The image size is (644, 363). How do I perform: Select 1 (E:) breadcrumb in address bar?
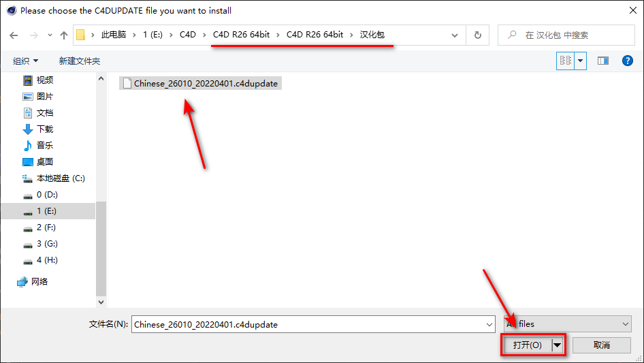point(152,35)
